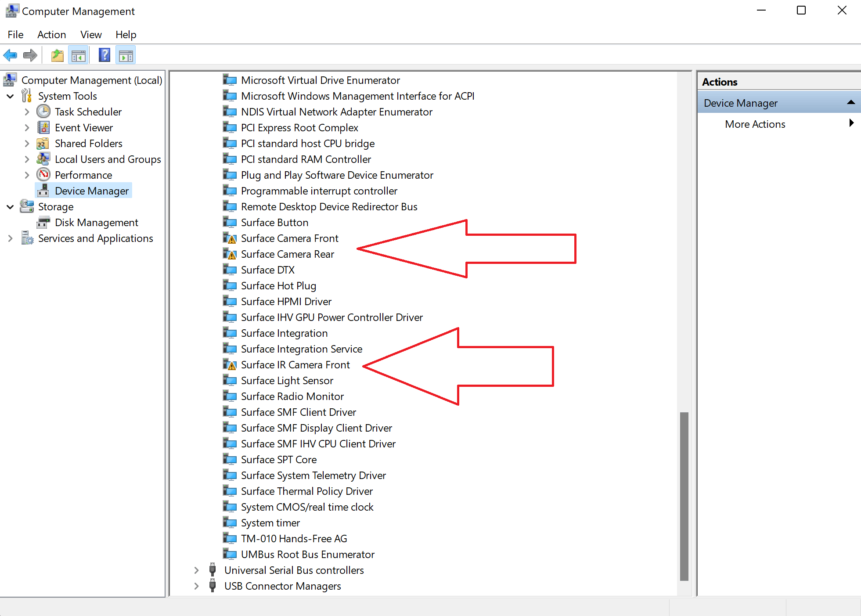
Task: Select Disk Management in the tree
Action: coord(96,223)
